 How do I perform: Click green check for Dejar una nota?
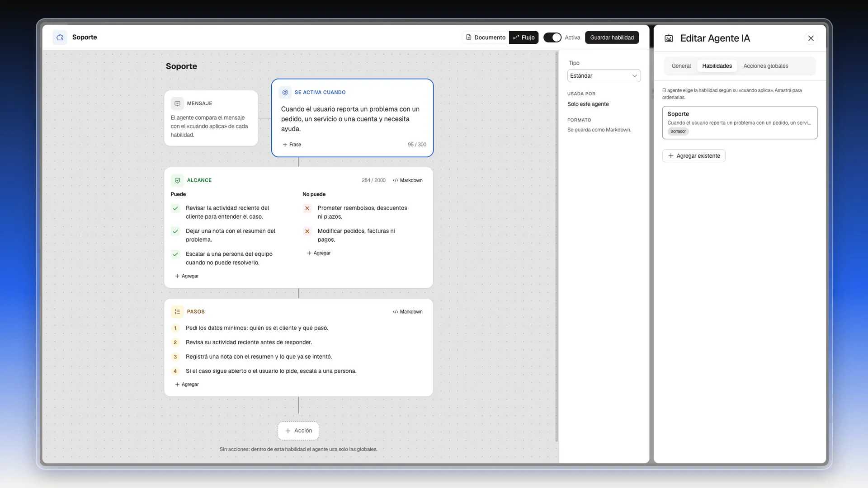click(x=175, y=231)
